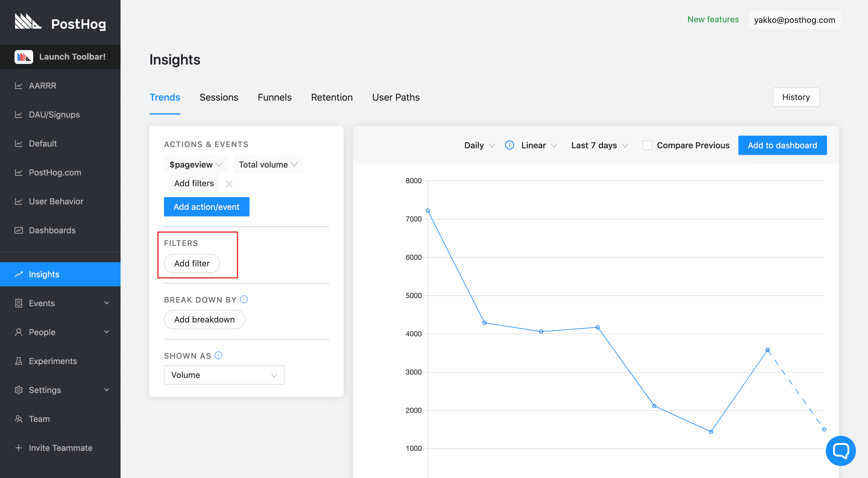Click the plus icon beside Invite Teammate
The width and height of the screenshot is (868, 478).
coord(18,448)
